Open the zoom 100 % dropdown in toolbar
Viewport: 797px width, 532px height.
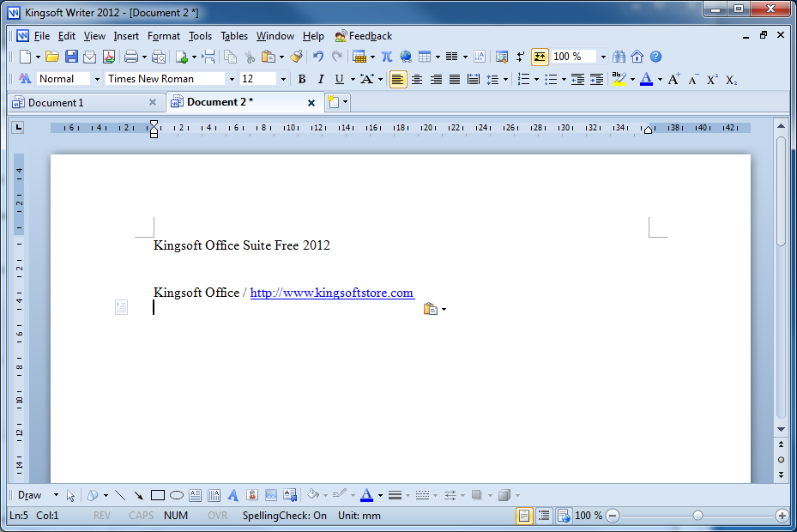[603, 57]
